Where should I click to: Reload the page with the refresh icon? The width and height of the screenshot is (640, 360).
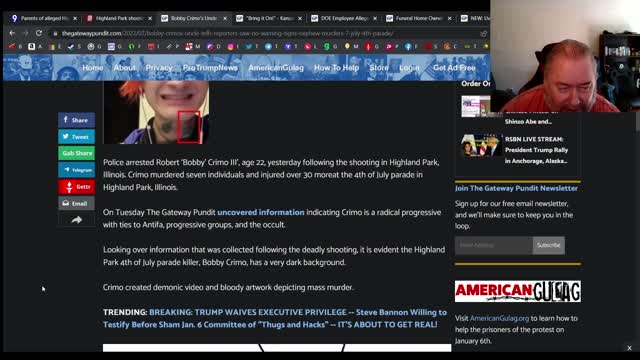point(39,33)
